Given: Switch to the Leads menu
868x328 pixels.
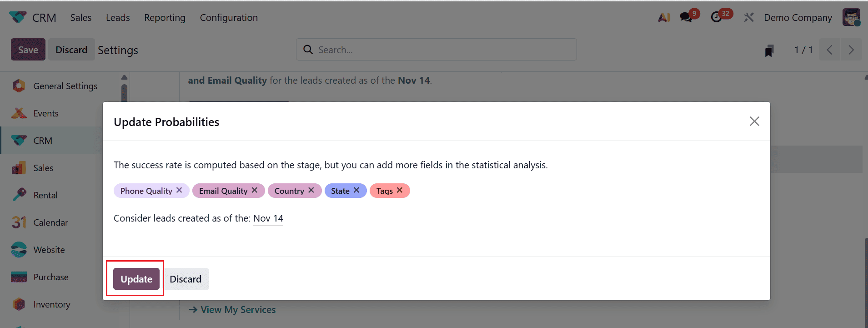Looking at the screenshot, I should (118, 17).
